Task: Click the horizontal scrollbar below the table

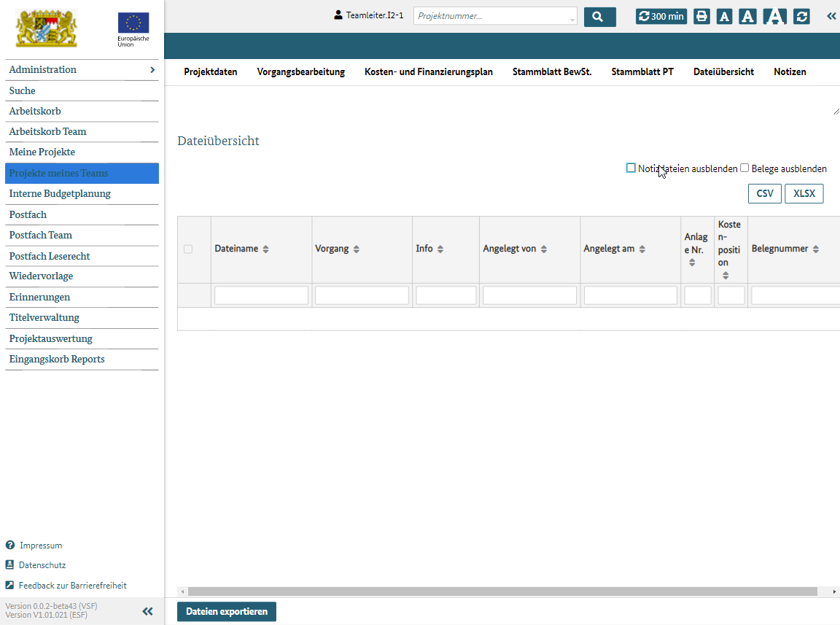Action: [502, 591]
